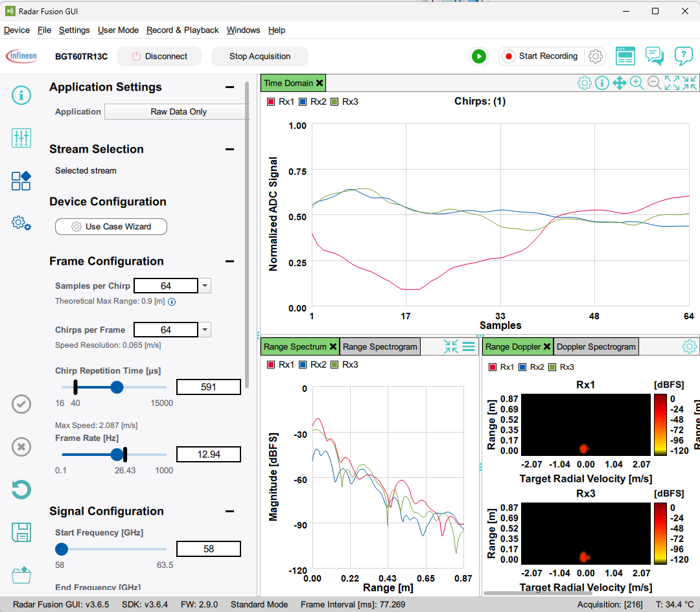Click the help question bubble icon
This screenshot has height=612, width=700.
(684, 56)
